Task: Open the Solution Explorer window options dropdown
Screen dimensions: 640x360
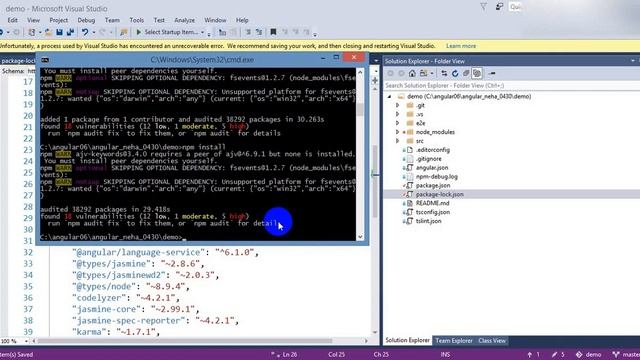Action: click(x=633, y=61)
